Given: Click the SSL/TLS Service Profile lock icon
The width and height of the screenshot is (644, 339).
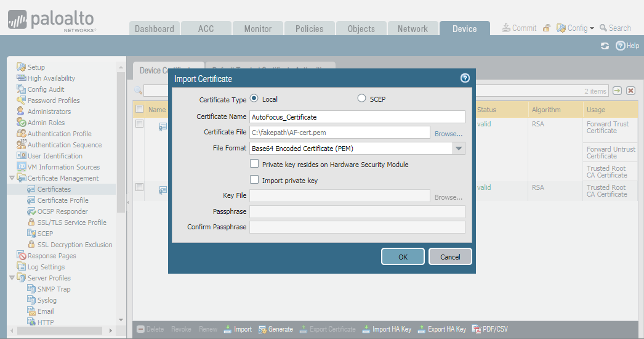Looking at the screenshot, I should tap(31, 222).
